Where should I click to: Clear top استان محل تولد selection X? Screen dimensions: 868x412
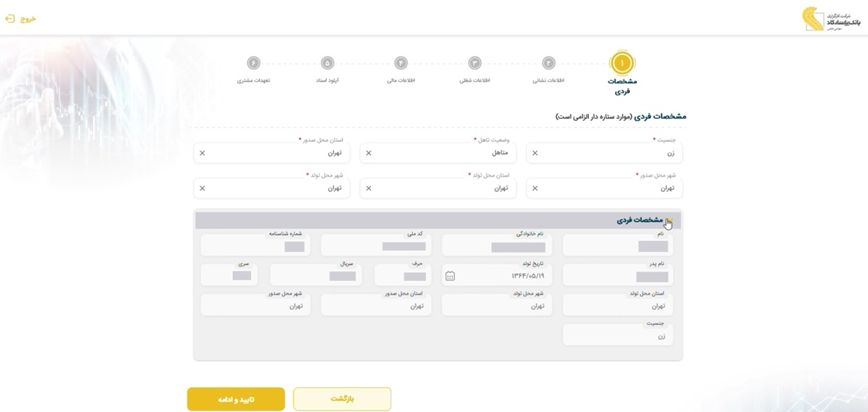368,188
